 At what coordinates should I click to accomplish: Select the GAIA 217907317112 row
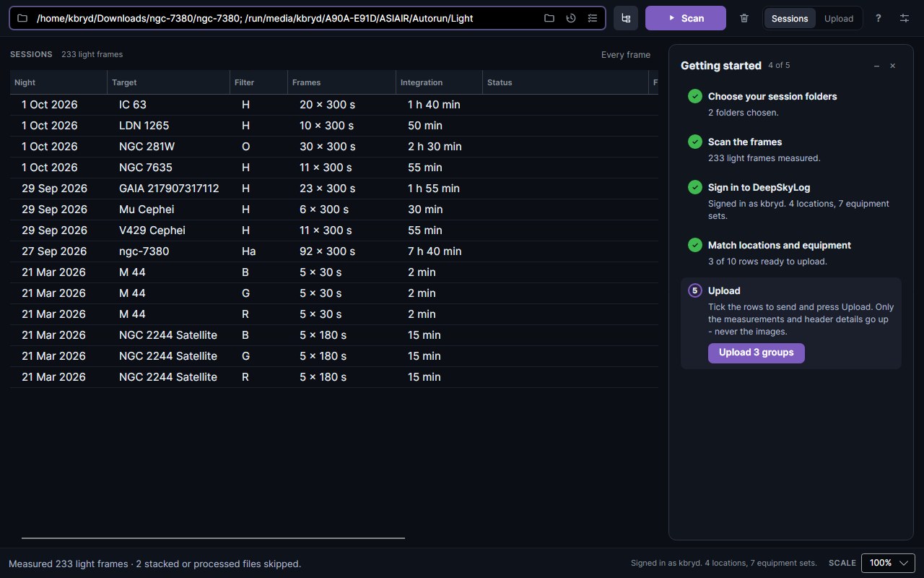[x=334, y=189]
